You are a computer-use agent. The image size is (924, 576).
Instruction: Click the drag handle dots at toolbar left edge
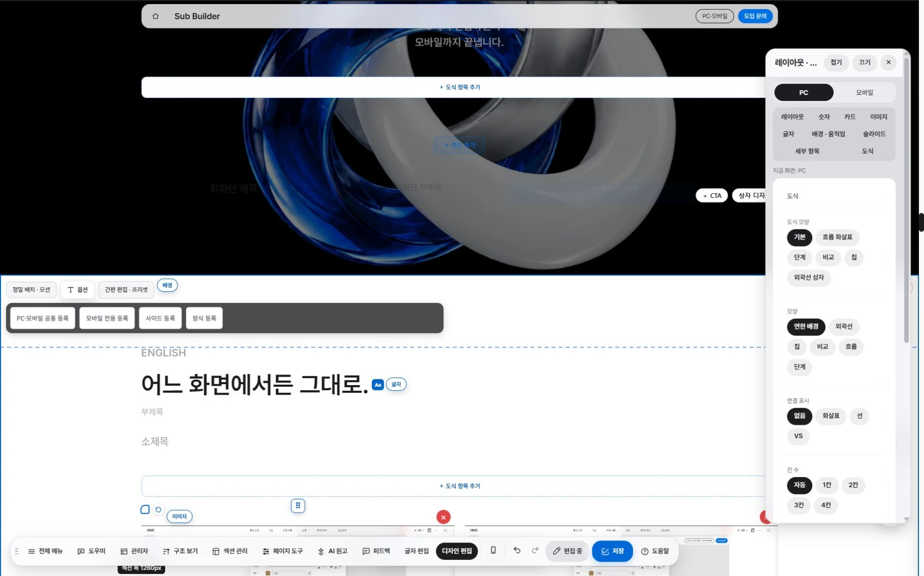click(x=17, y=551)
